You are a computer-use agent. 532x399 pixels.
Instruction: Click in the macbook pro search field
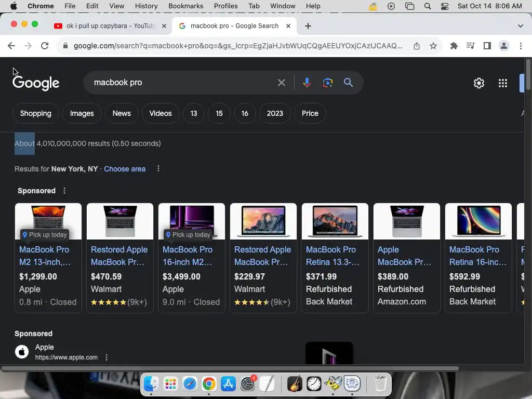tap(183, 83)
